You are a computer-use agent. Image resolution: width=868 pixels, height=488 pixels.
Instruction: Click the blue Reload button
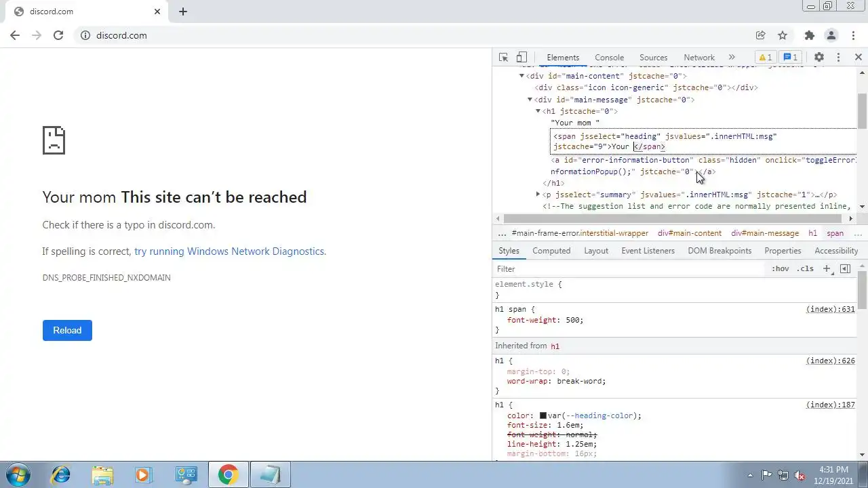point(67,330)
